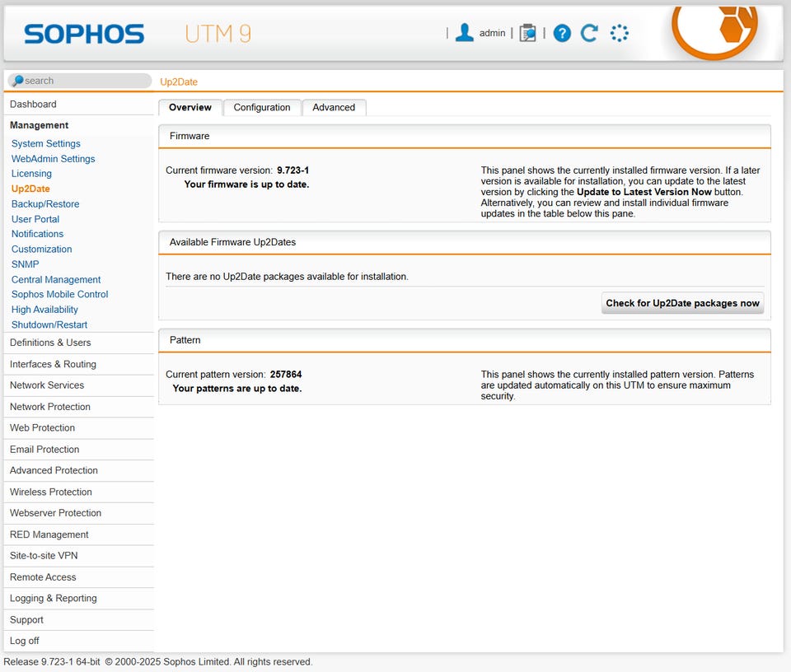Click pattern version 257864

pos(286,375)
